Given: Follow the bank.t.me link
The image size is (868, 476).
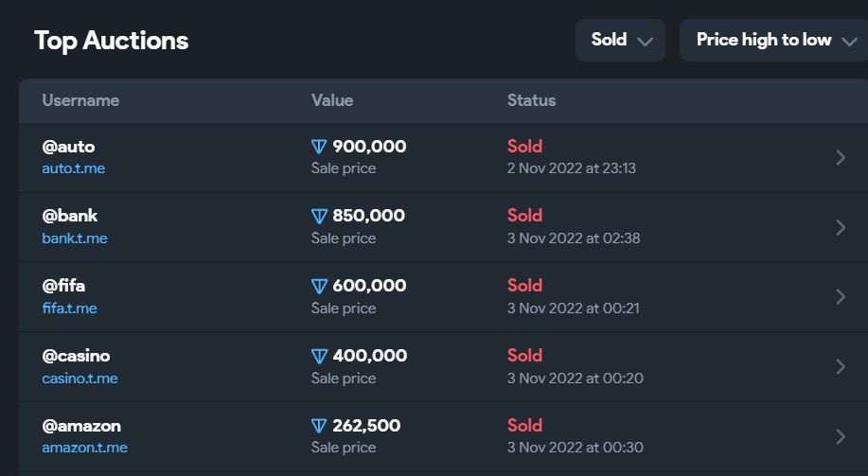Looking at the screenshot, I should pyautogui.click(x=75, y=238).
